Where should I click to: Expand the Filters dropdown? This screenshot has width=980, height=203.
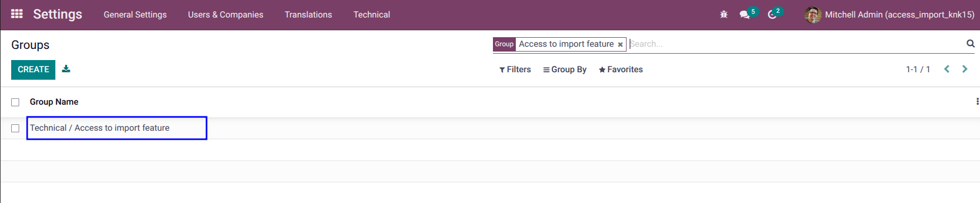[515, 70]
